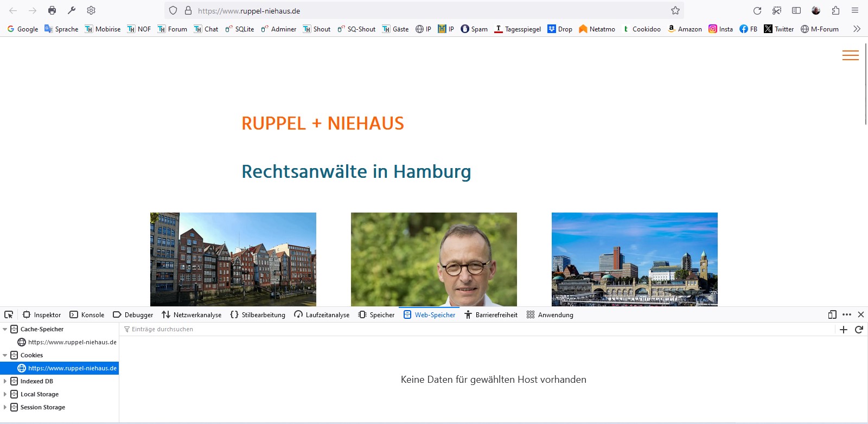Switch to the Laufzeitanalyse tab
The image size is (868, 424).
coord(322,314)
